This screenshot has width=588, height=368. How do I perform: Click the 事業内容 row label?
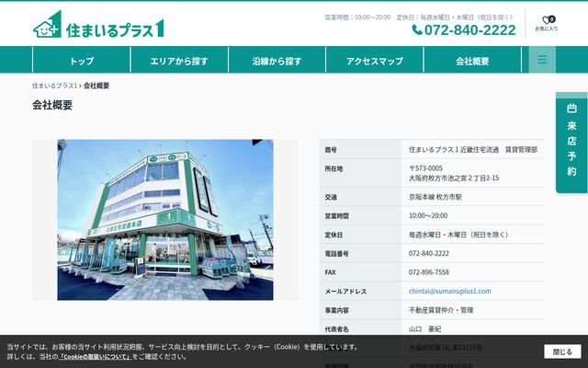pyautogui.click(x=337, y=311)
